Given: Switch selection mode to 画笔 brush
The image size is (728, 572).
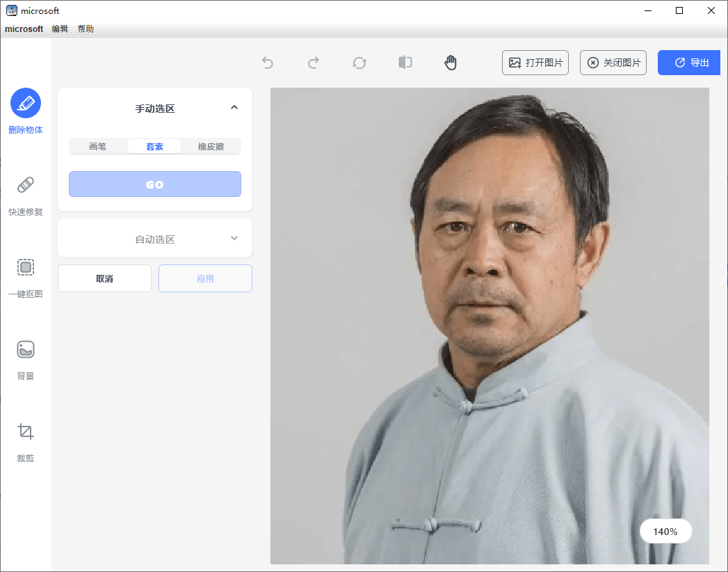Looking at the screenshot, I should tap(97, 146).
